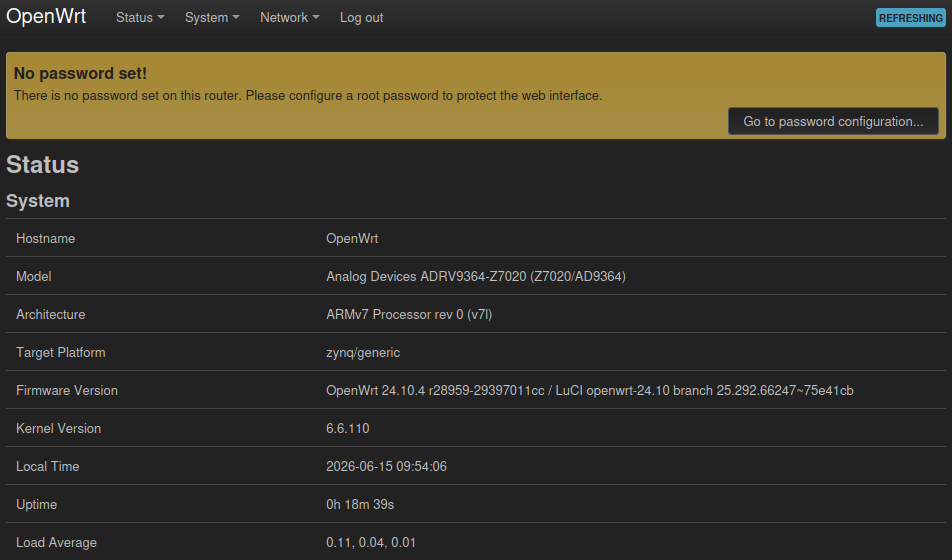Go to password configuration

point(833,121)
